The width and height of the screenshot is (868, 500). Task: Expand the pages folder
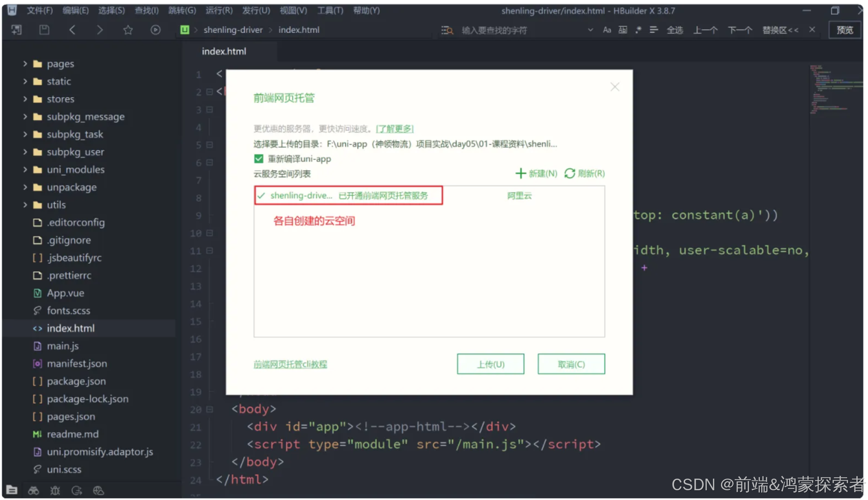tap(25, 64)
